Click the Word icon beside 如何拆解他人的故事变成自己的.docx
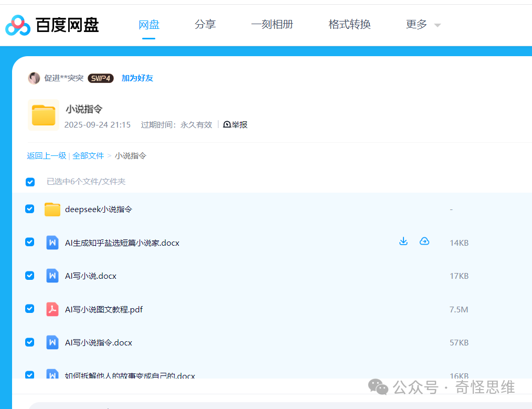 point(52,374)
